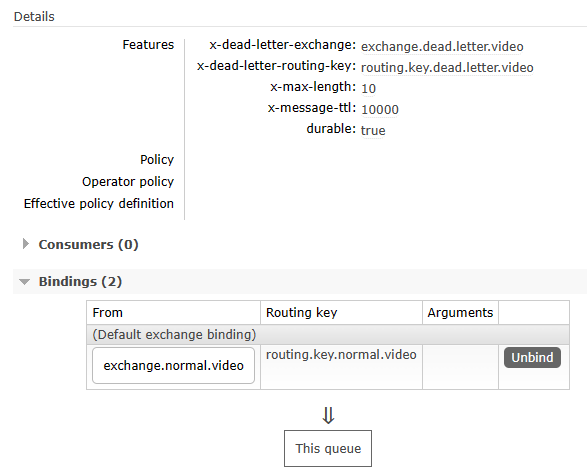Click the x-dead-letter-exchange value exchange.dead.letter.video
The height and width of the screenshot is (476, 587).
click(442, 47)
